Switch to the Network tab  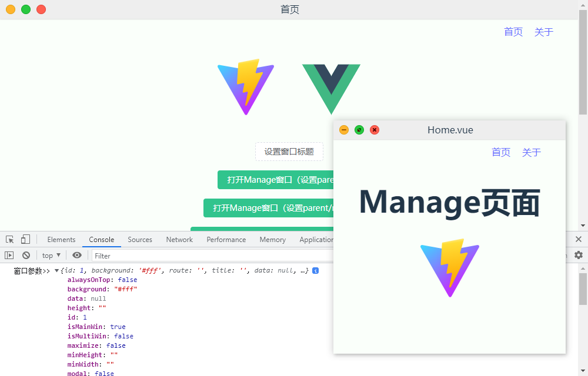point(179,240)
